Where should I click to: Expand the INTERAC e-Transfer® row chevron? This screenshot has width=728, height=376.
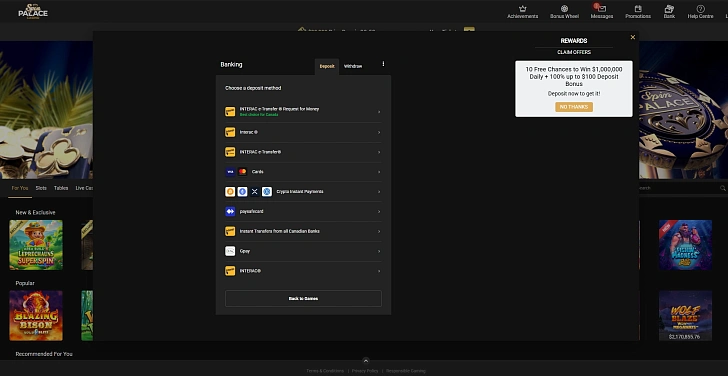click(379, 152)
